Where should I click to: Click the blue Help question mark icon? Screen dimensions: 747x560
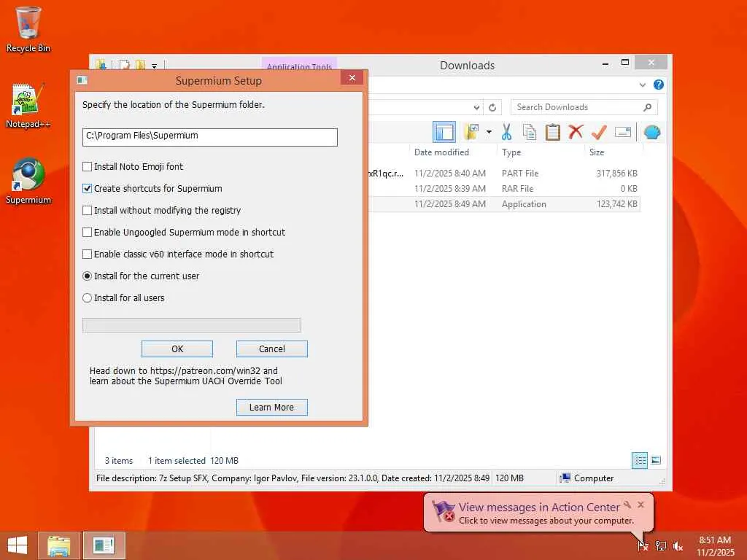[x=659, y=85]
